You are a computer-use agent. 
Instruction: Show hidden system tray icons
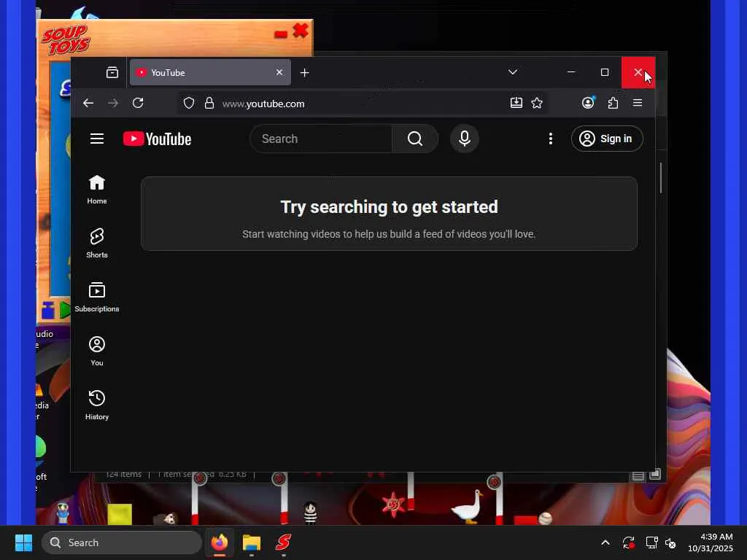point(605,542)
